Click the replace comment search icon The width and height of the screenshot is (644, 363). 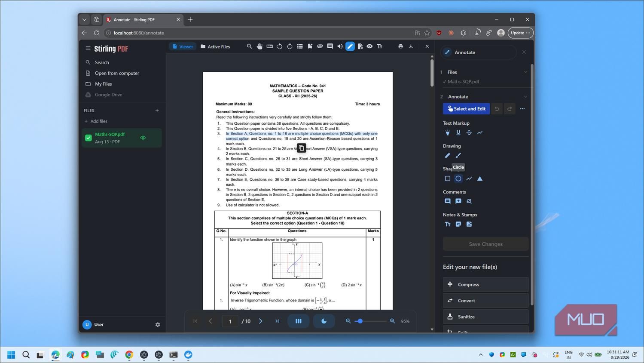point(469,201)
